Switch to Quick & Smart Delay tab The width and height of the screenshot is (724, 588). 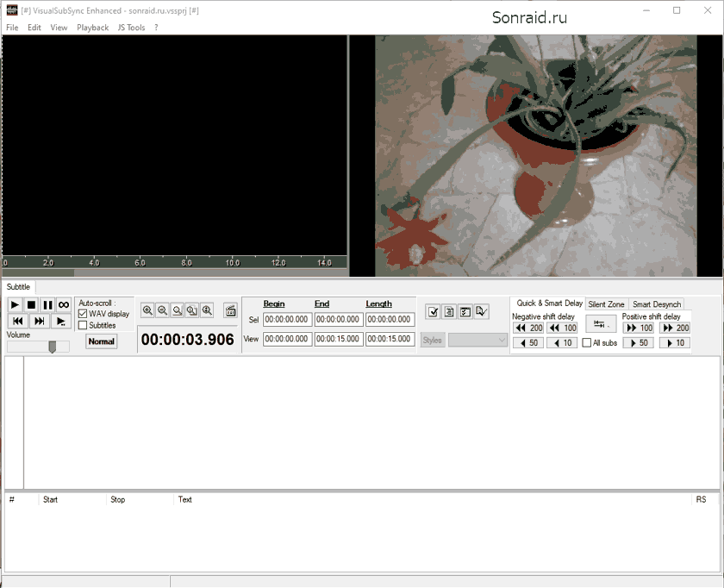(549, 303)
